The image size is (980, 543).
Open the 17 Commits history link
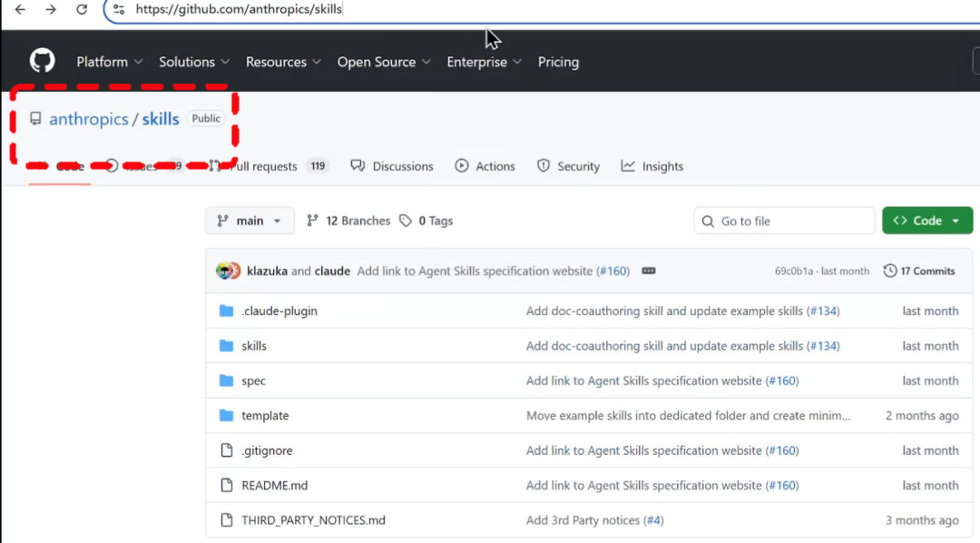[919, 271]
